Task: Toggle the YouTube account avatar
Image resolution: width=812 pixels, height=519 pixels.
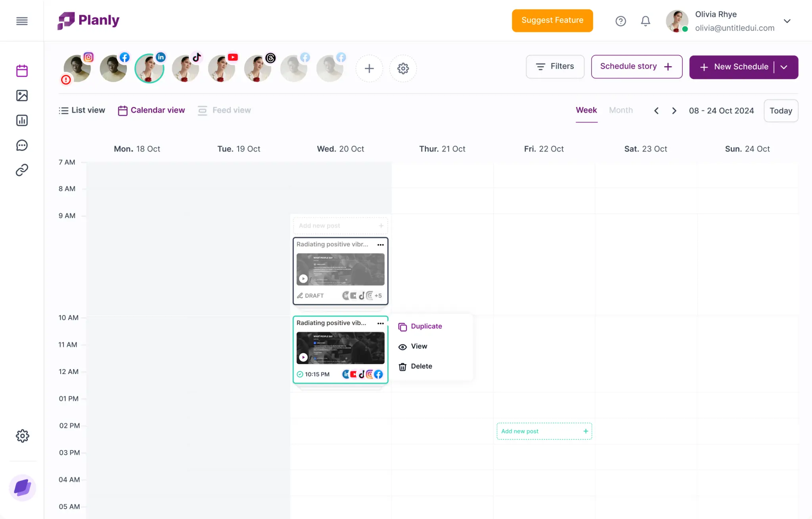Action: (222, 69)
